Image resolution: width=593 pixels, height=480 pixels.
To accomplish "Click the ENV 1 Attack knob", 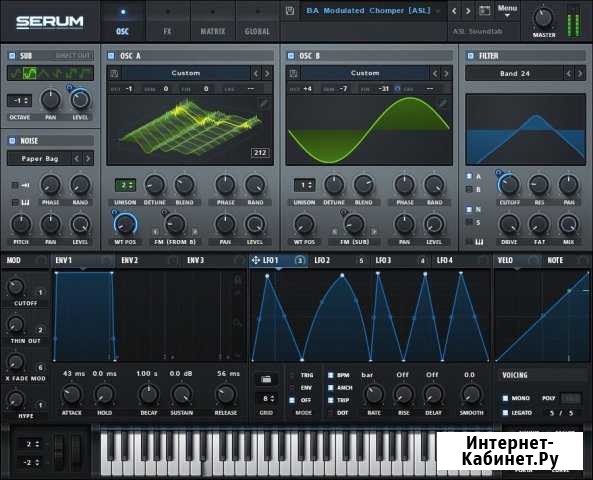I will coord(71,394).
